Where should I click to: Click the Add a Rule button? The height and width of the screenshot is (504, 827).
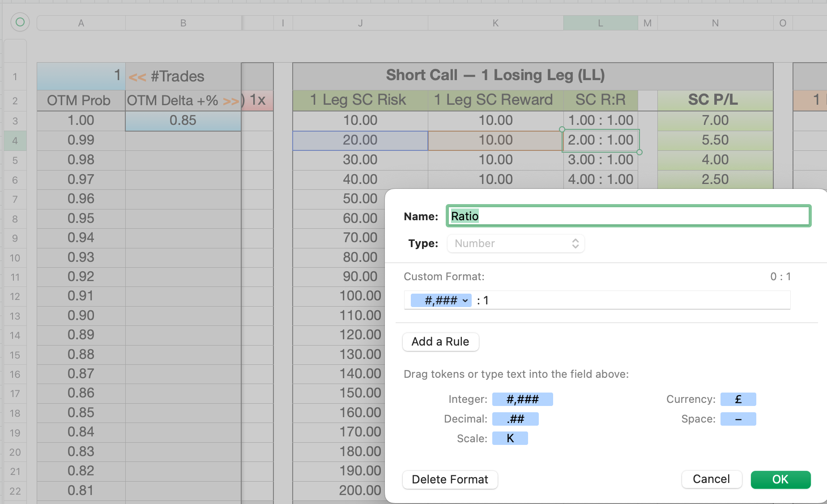(x=441, y=342)
